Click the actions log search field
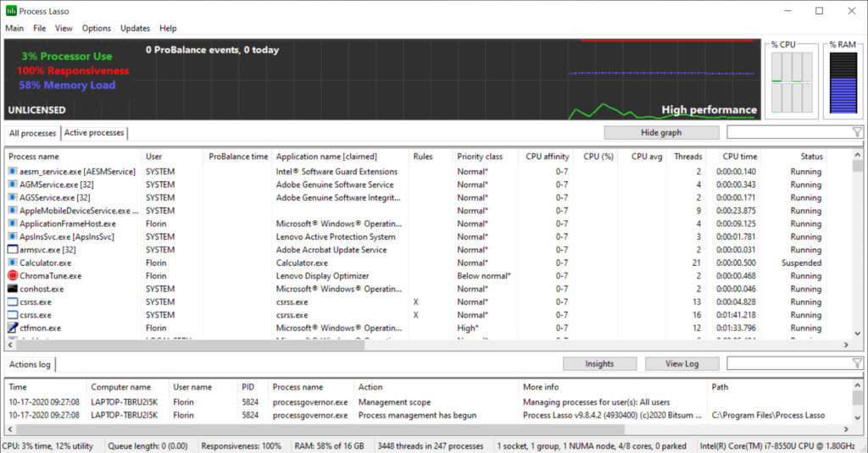Screen dimensions: 868x453 789,364
